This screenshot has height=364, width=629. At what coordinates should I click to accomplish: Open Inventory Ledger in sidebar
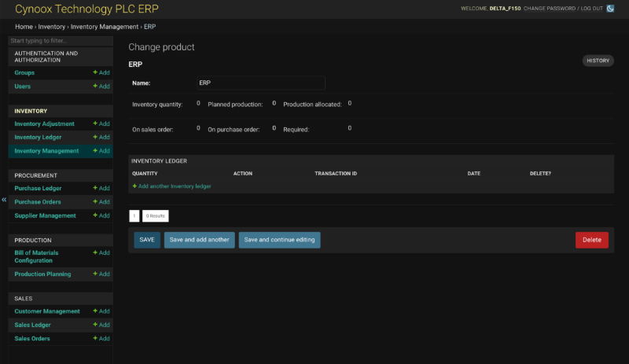38,138
